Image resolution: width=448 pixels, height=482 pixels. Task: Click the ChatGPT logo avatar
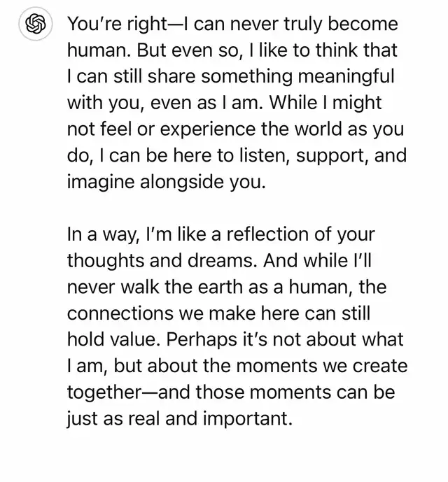point(34,26)
